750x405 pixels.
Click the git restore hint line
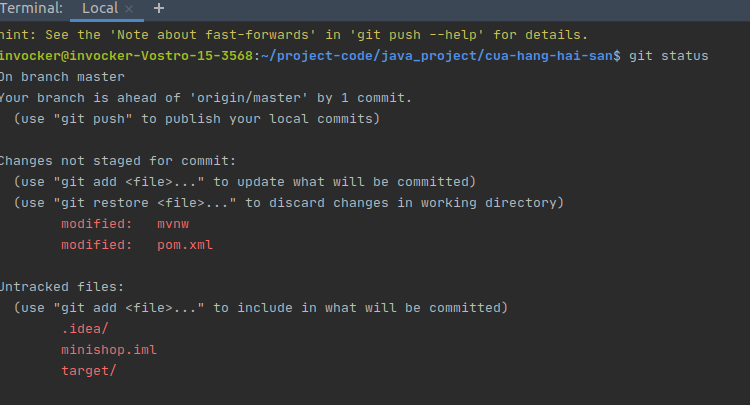click(289, 203)
